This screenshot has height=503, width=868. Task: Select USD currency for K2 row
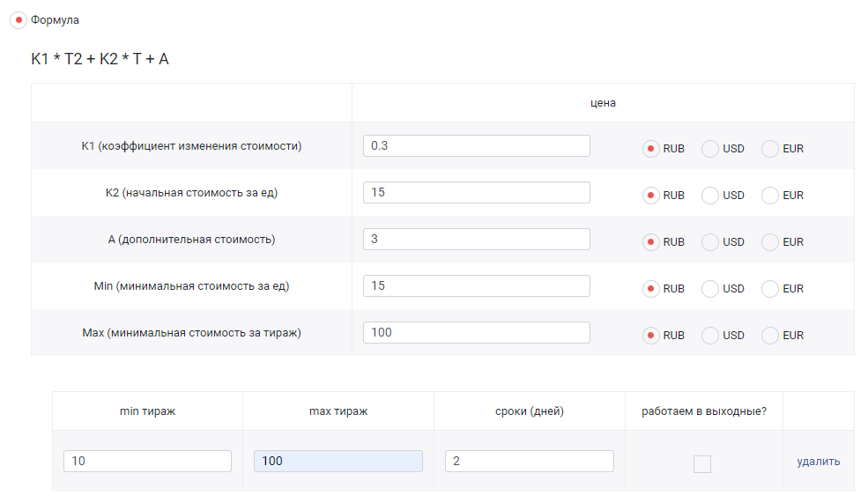pyautogui.click(x=710, y=196)
